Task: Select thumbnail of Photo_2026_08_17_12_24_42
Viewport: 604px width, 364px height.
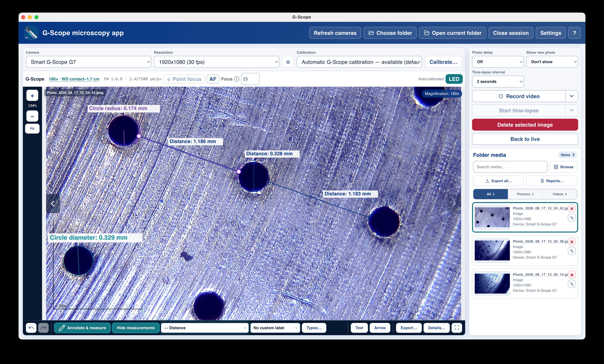Action: [x=492, y=217]
